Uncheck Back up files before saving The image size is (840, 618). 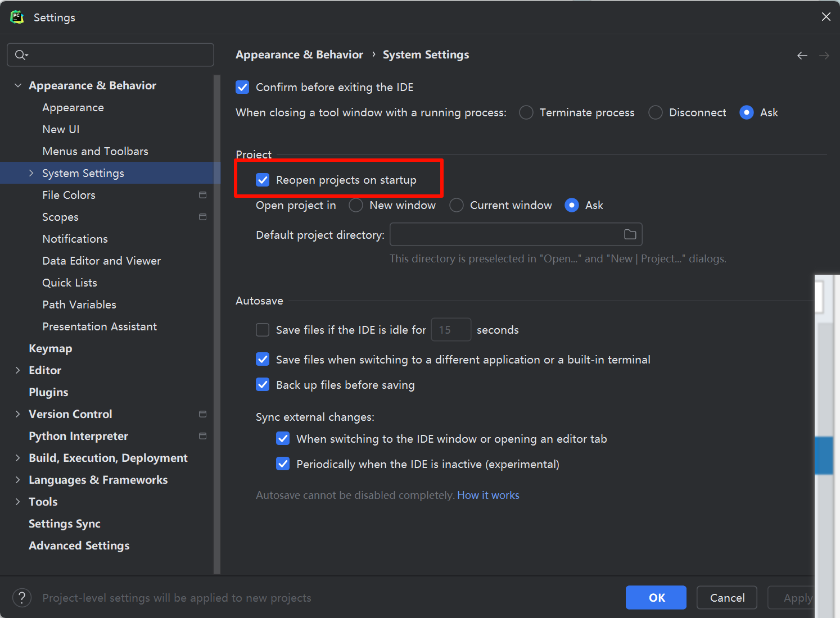pyautogui.click(x=263, y=384)
